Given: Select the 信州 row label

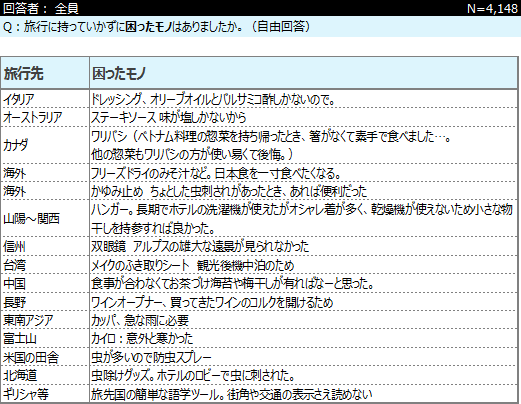Looking at the screenshot, I should [x=45, y=246].
